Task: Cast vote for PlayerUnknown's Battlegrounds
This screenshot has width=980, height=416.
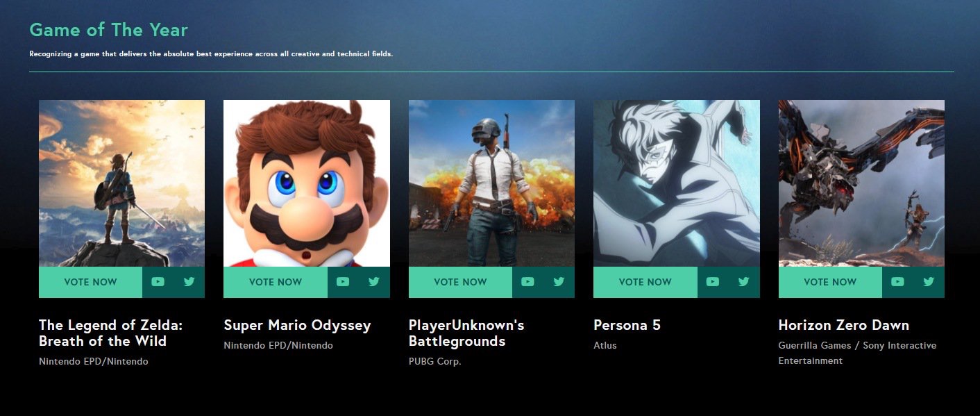Action: [x=460, y=282]
